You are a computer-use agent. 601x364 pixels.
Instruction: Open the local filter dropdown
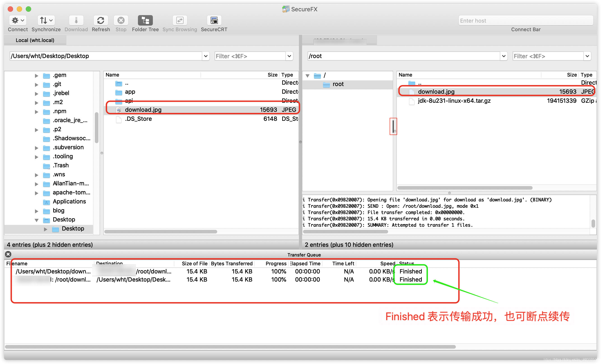point(289,56)
